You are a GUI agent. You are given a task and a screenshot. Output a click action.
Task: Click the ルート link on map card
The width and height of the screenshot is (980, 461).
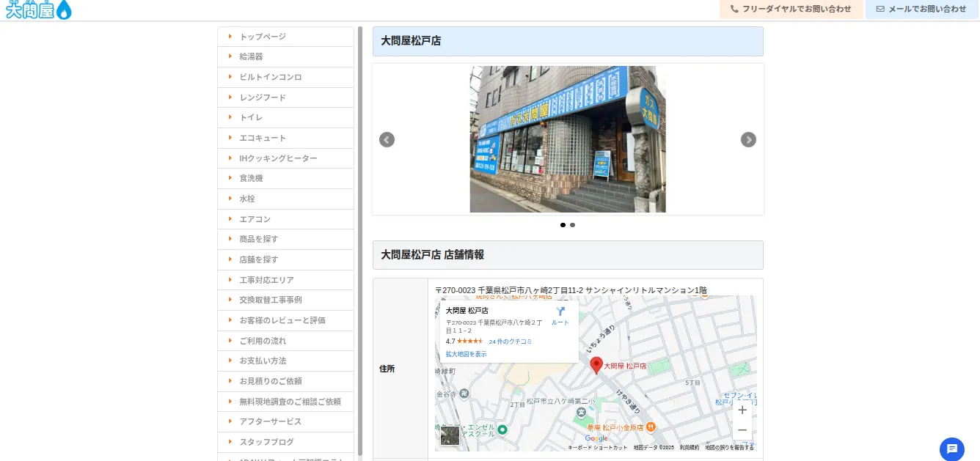click(560, 322)
